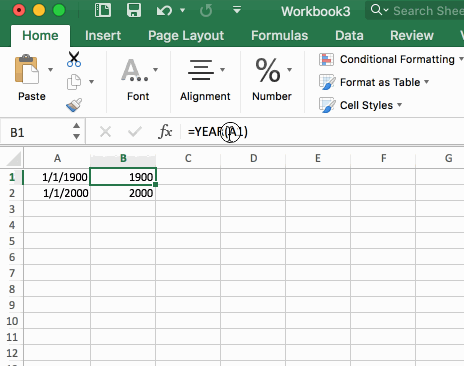
Task: Open the undo history dropdown arrow
Action: point(182,10)
